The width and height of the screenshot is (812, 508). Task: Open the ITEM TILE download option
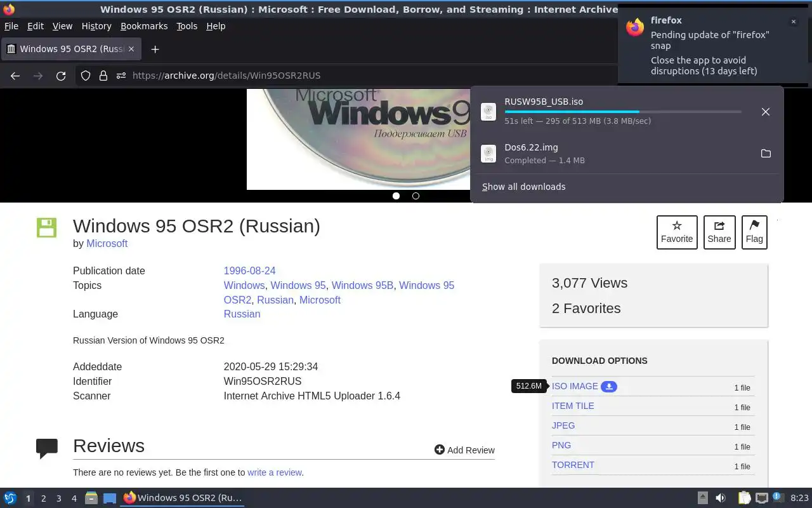click(573, 406)
